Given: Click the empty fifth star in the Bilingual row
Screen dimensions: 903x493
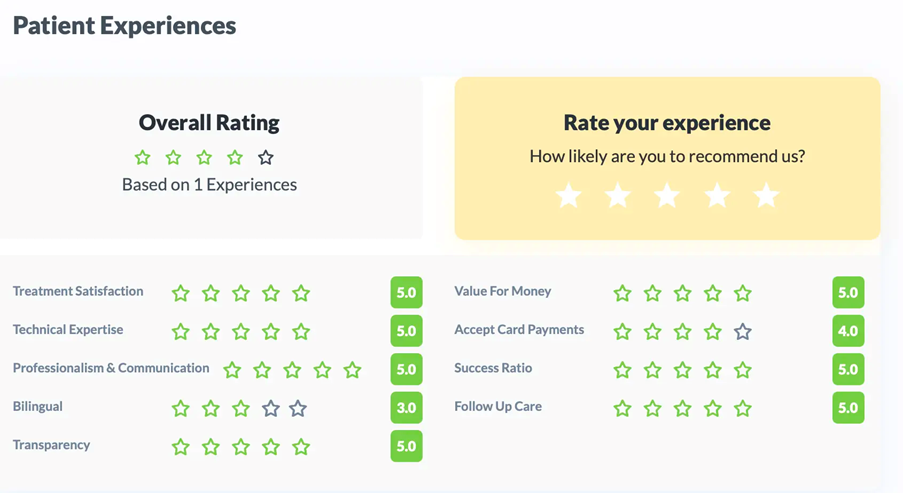Looking at the screenshot, I should point(298,409).
